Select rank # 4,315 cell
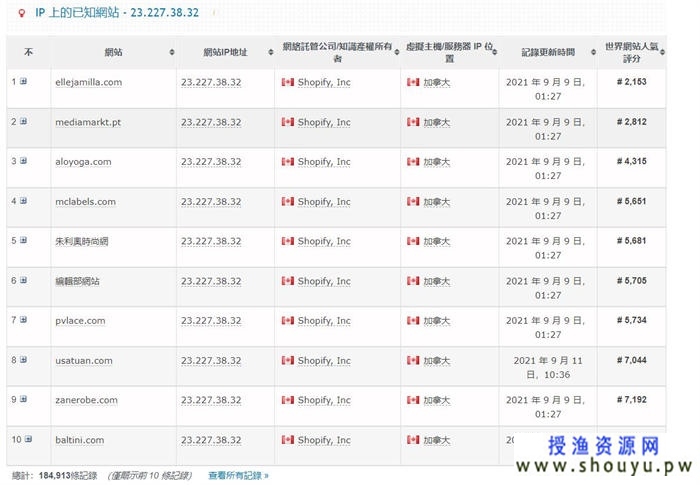This screenshot has height=485, width=700. pyautogui.click(x=631, y=161)
